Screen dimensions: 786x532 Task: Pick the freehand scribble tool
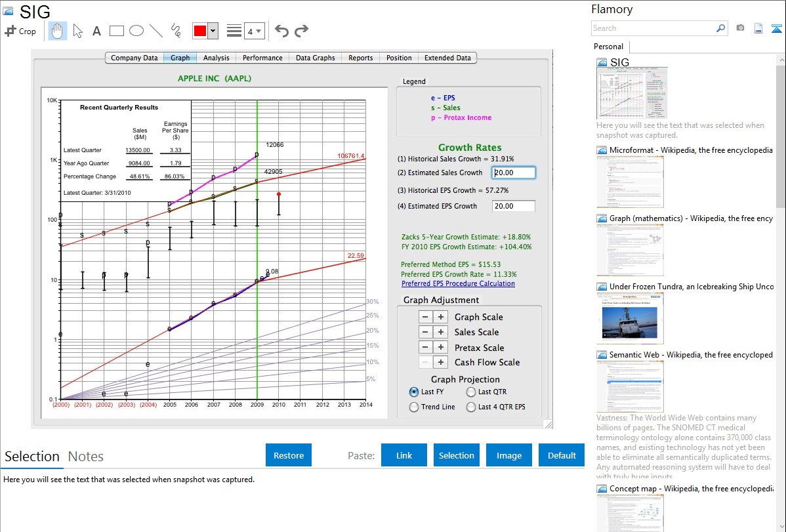(x=176, y=31)
